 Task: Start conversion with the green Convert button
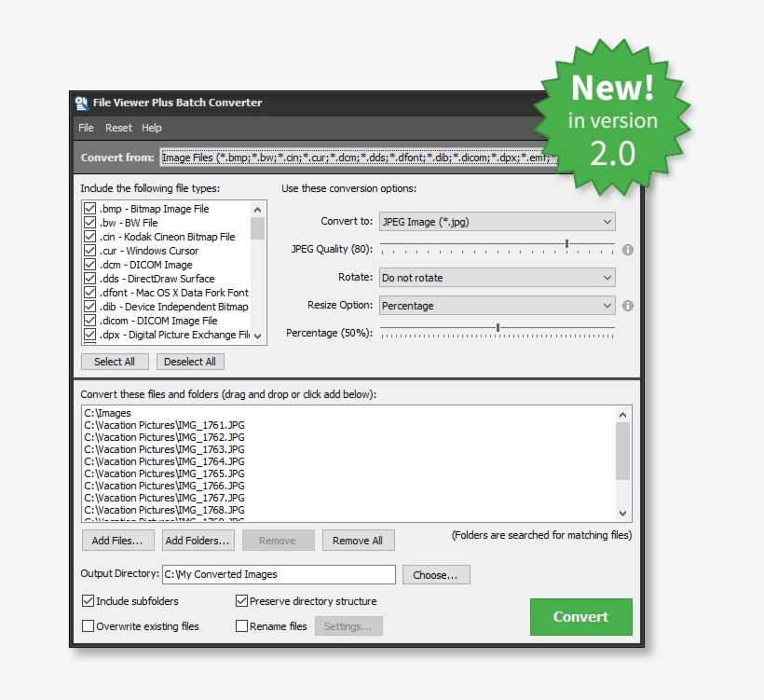pos(580,617)
